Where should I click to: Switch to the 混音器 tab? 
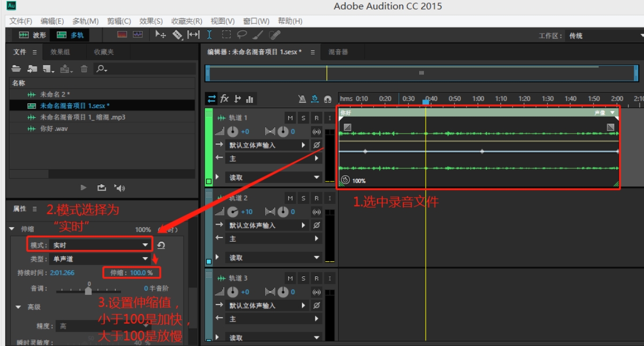338,52
